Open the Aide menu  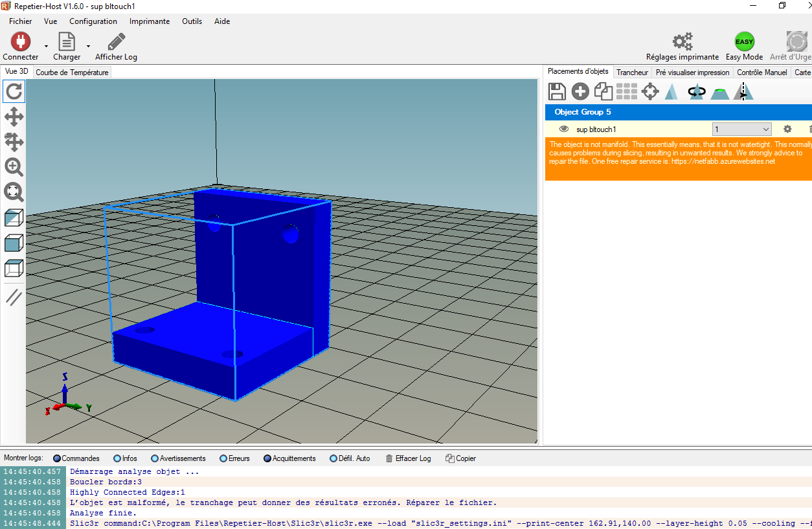[x=222, y=21]
